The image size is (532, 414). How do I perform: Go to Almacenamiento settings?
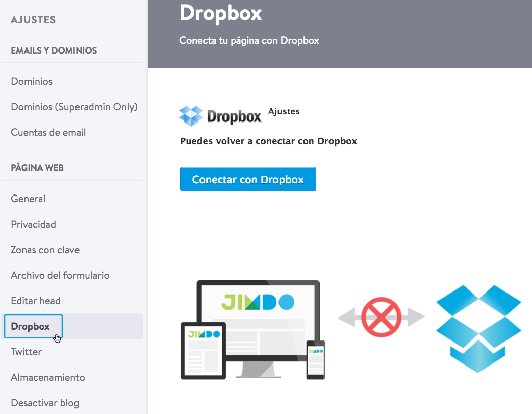[48, 377]
